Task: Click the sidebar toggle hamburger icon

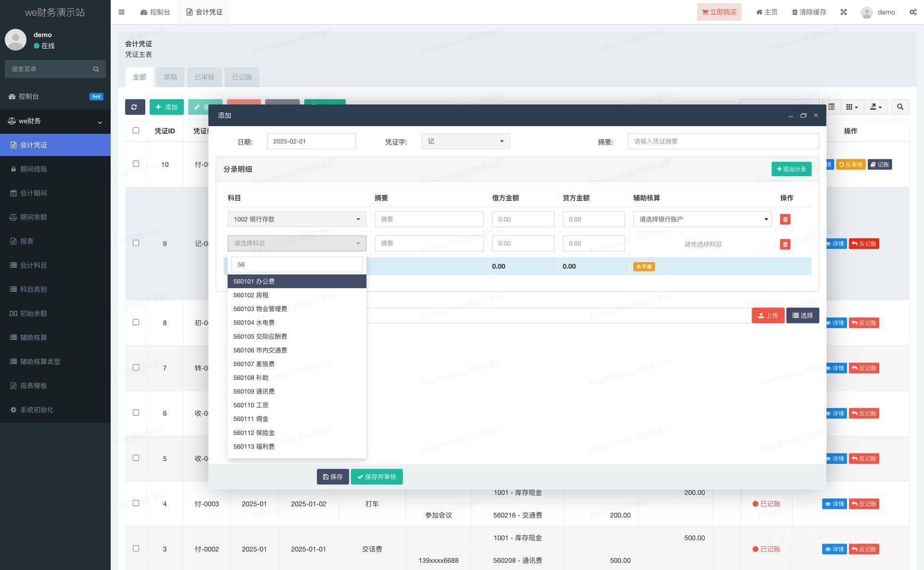Action: (x=121, y=12)
